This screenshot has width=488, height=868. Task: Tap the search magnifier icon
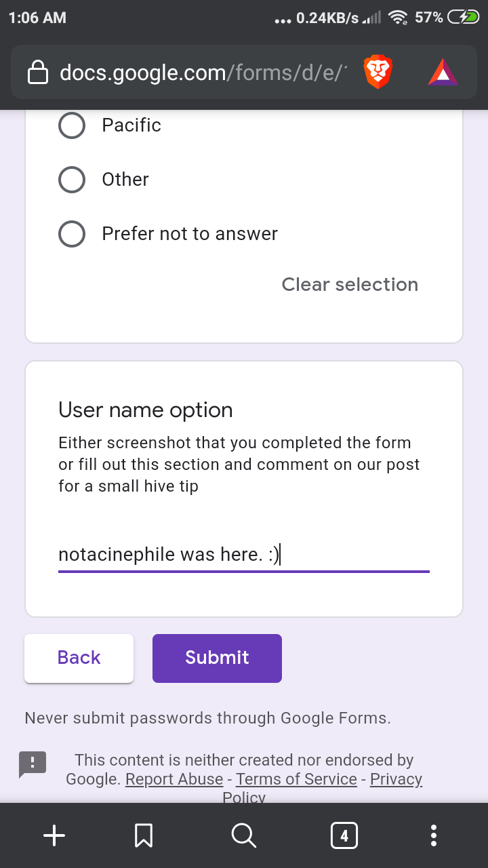(x=243, y=835)
